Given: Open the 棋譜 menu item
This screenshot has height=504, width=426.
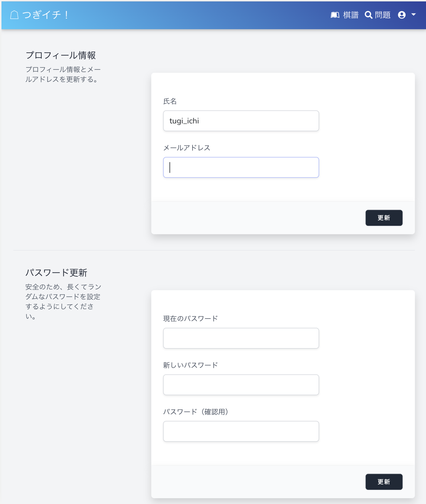Looking at the screenshot, I should pyautogui.click(x=351, y=15).
